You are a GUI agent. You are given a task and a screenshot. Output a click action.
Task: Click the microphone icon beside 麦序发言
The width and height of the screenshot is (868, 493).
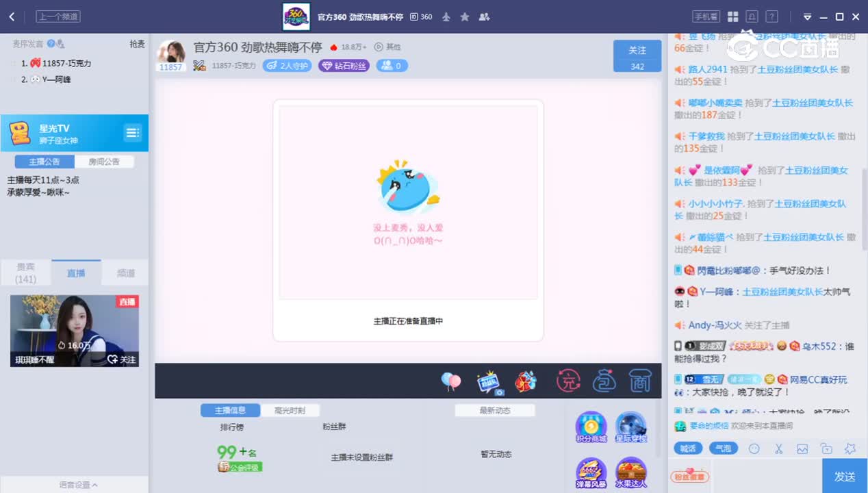click(x=60, y=44)
